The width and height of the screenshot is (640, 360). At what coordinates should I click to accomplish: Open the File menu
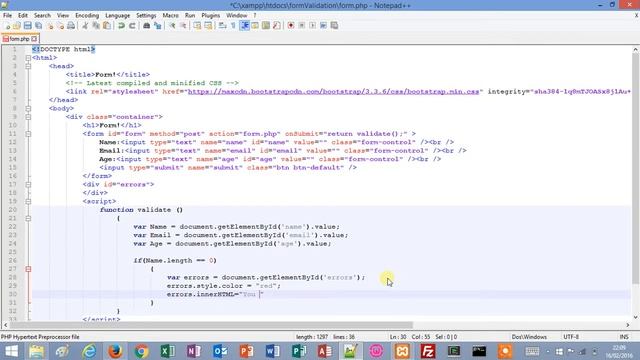coord(7,16)
